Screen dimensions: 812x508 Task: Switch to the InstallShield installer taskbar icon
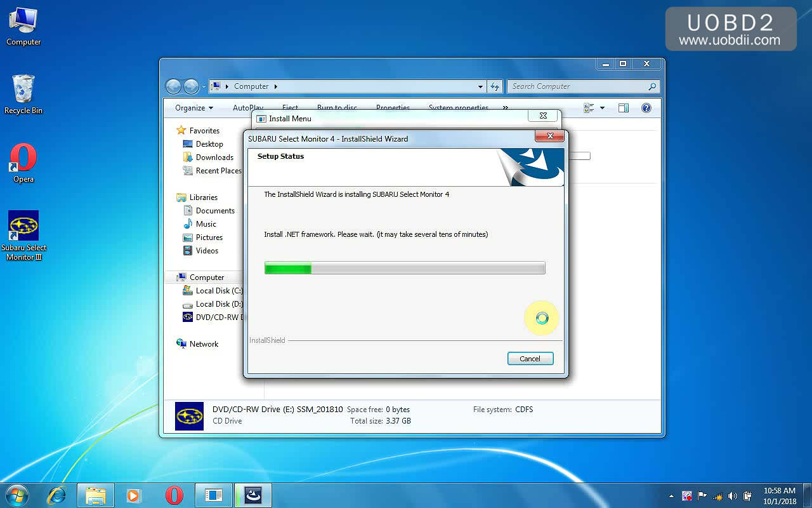[253, 495]
